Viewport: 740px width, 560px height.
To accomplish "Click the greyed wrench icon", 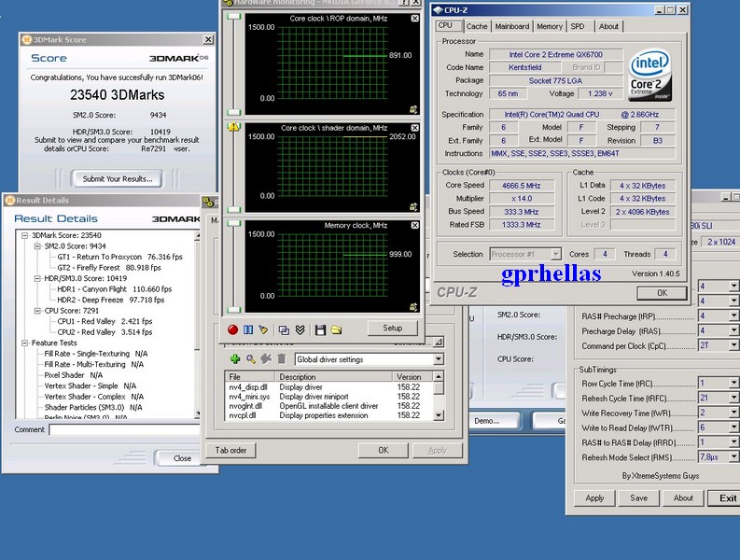I will coord(266,359).
